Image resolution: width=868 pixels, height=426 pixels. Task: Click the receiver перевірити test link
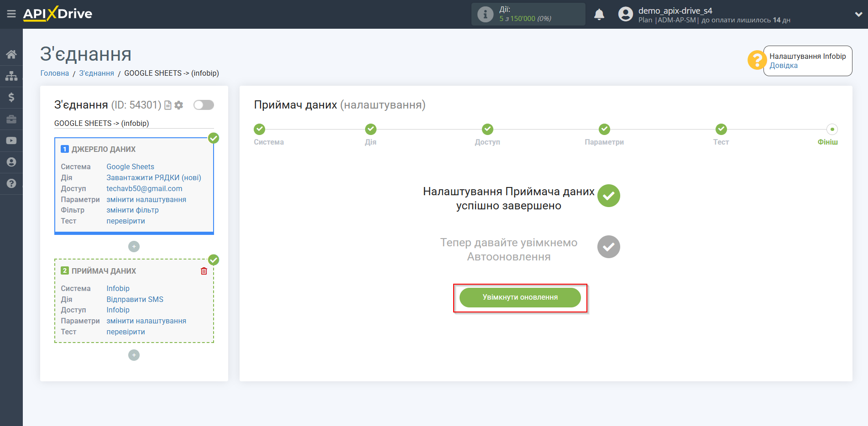pyautogui.click(x=125, y=332)
